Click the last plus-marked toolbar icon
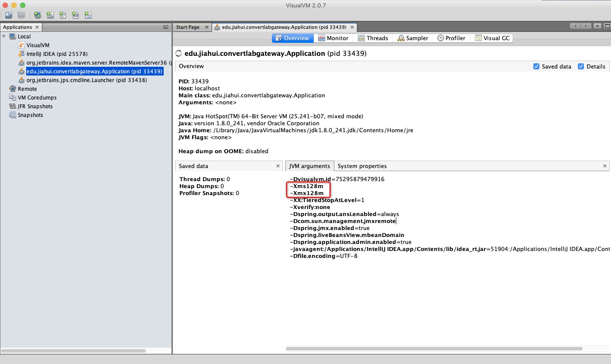611x364 pixels. pyautogui.click(x=88, y=15)
